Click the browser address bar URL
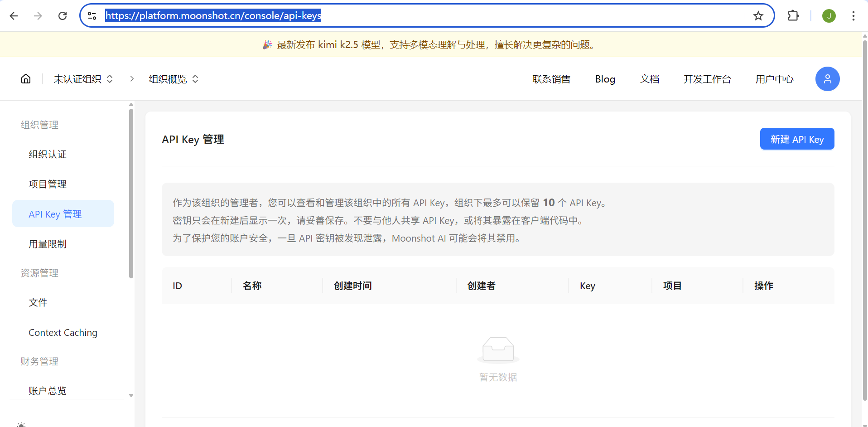Image resolution: width=868 pixels, height=427 pixels. pyautogui.click(x=213, y=16)
